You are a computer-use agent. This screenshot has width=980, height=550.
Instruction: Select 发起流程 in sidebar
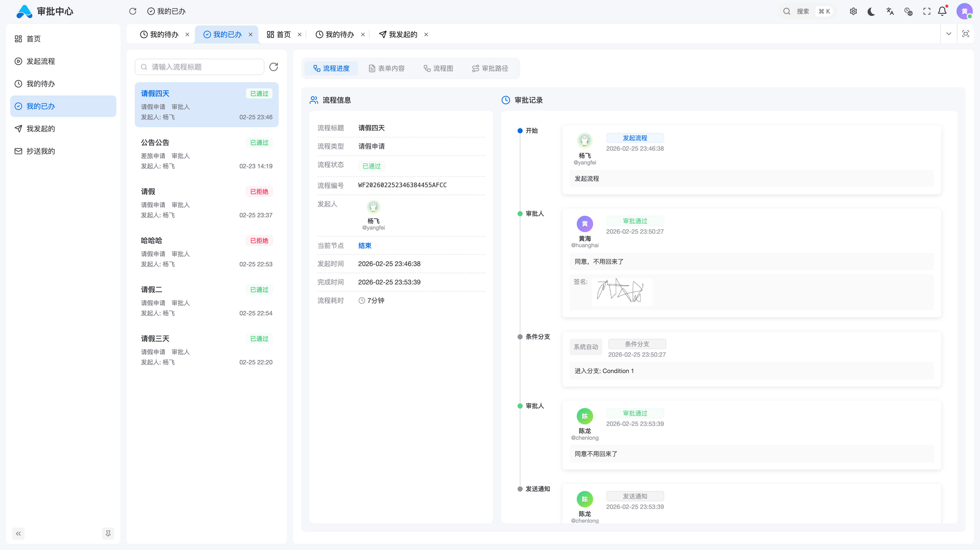pyautogui.click(x=41, y=61)
